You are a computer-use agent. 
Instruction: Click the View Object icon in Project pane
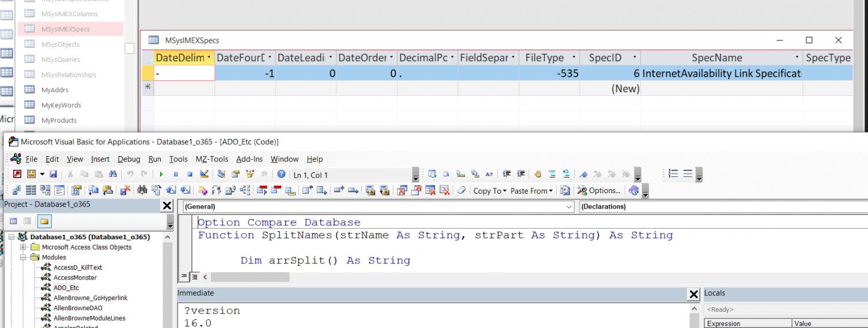coord(28,221)
